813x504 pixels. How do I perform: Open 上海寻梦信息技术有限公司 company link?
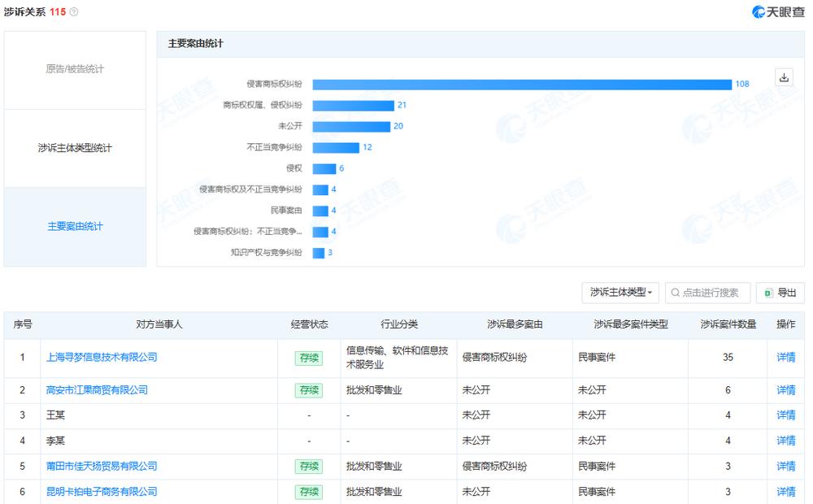click(x=102, y=357)
